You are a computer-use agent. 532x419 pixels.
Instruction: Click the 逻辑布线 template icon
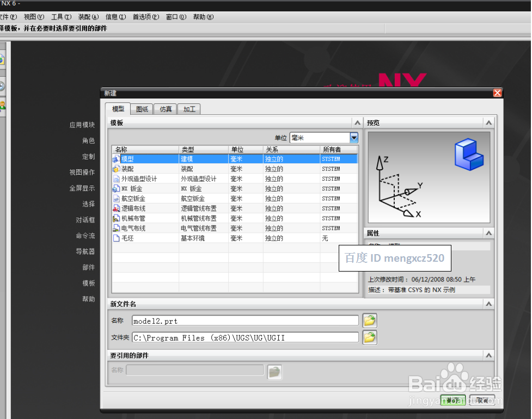pos(116,208)
